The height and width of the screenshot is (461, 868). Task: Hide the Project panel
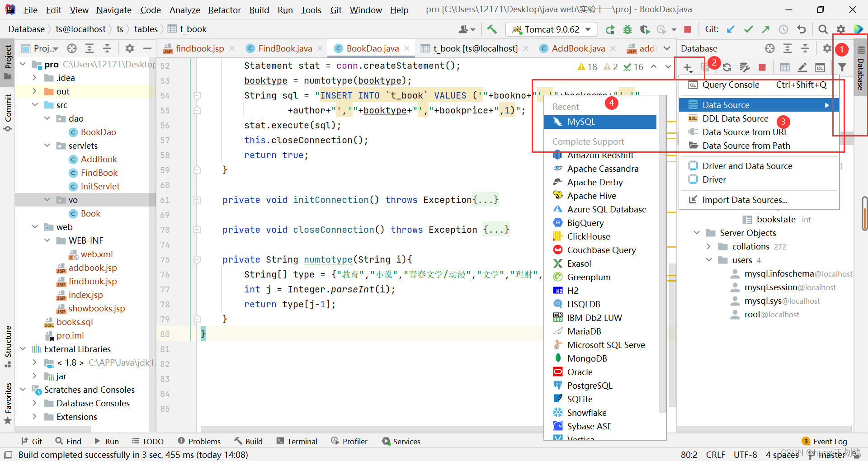coord(147,48)
